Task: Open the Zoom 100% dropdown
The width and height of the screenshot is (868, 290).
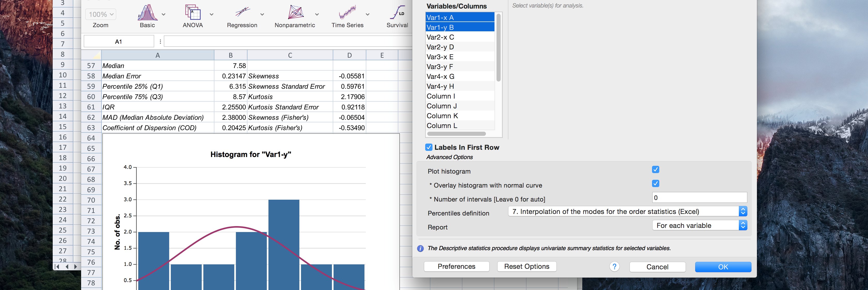Action: (x=101, y=14)
